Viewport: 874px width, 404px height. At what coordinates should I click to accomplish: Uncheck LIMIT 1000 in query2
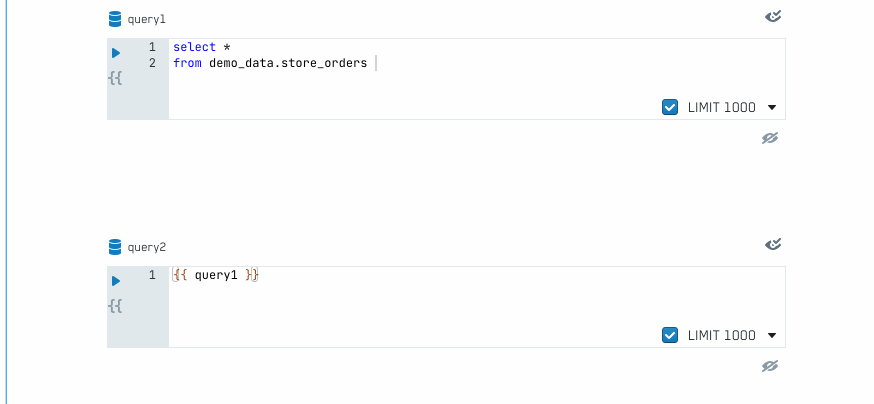click(x=670, y=335)
